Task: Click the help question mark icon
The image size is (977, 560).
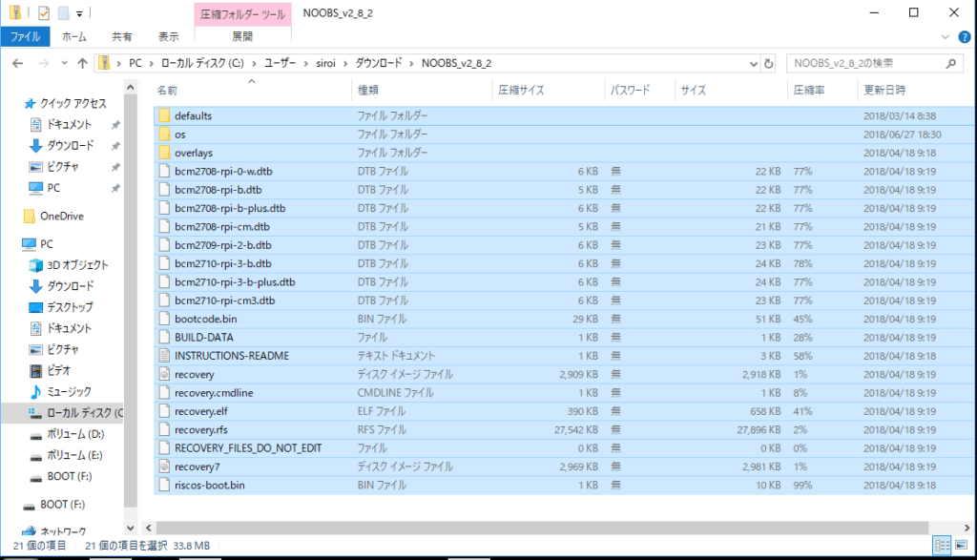Action: (962, 36)
